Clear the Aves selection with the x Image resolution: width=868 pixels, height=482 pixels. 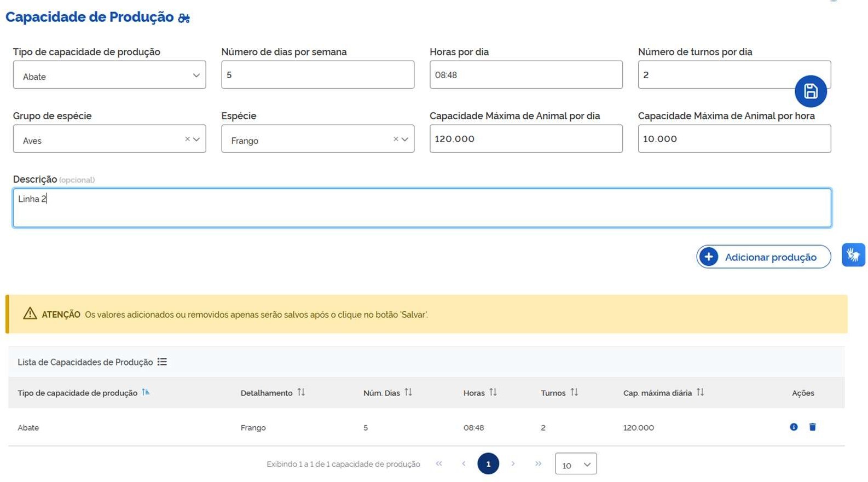tap(187, 139)
